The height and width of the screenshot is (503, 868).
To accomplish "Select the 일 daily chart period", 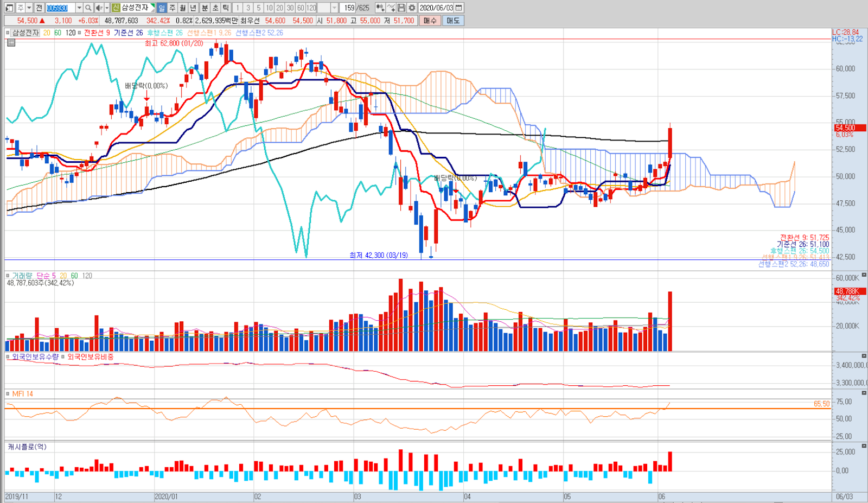I will 162,8.
